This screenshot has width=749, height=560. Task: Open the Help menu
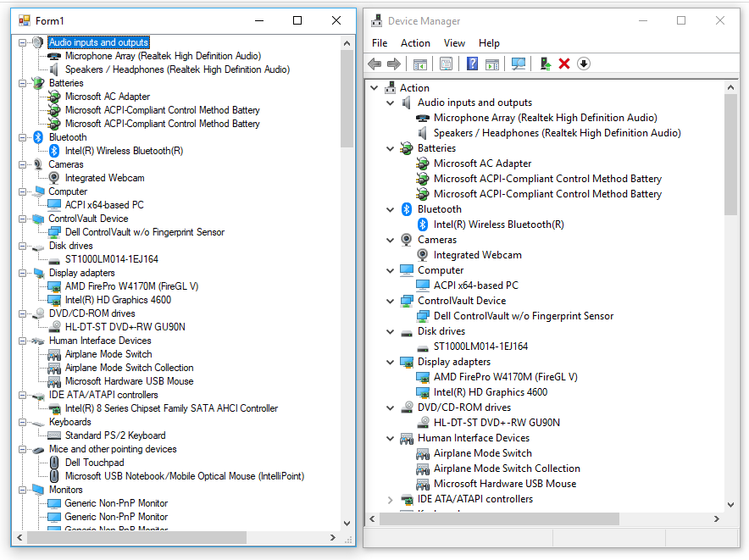coord(489,43)
